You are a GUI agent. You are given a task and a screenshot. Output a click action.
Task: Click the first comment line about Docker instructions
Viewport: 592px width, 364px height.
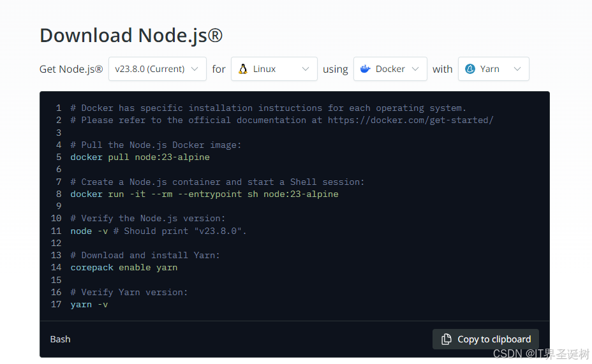(269, 108)
